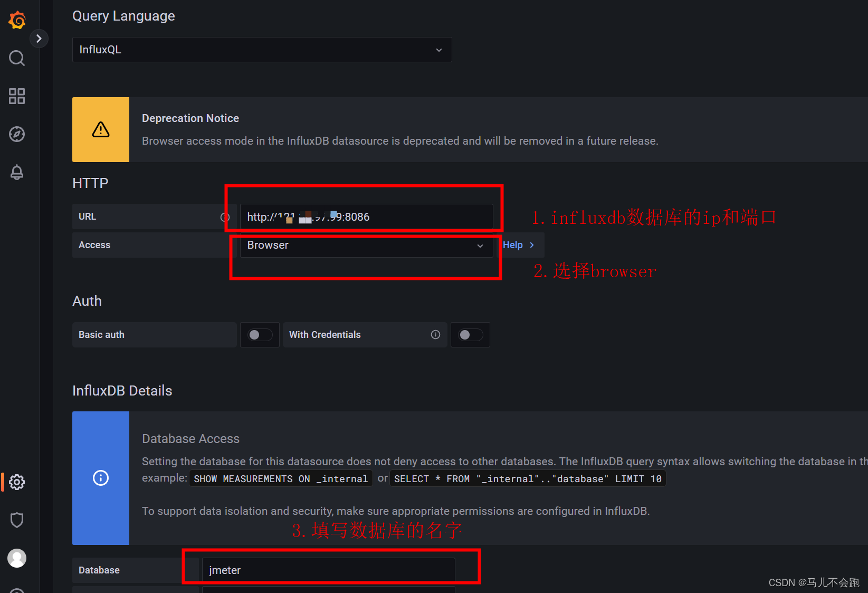Click the Database Access info icon
Screen dimensions: 868x593
pos(101,478)
